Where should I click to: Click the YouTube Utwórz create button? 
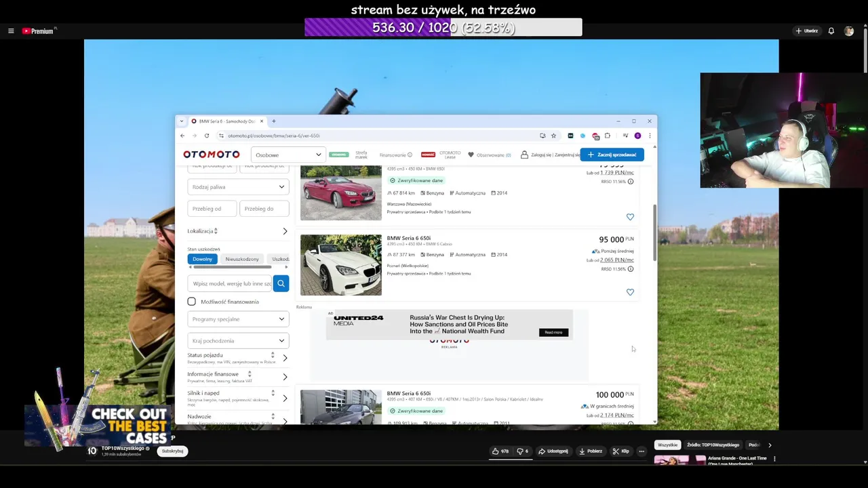[x=807, y=31]
